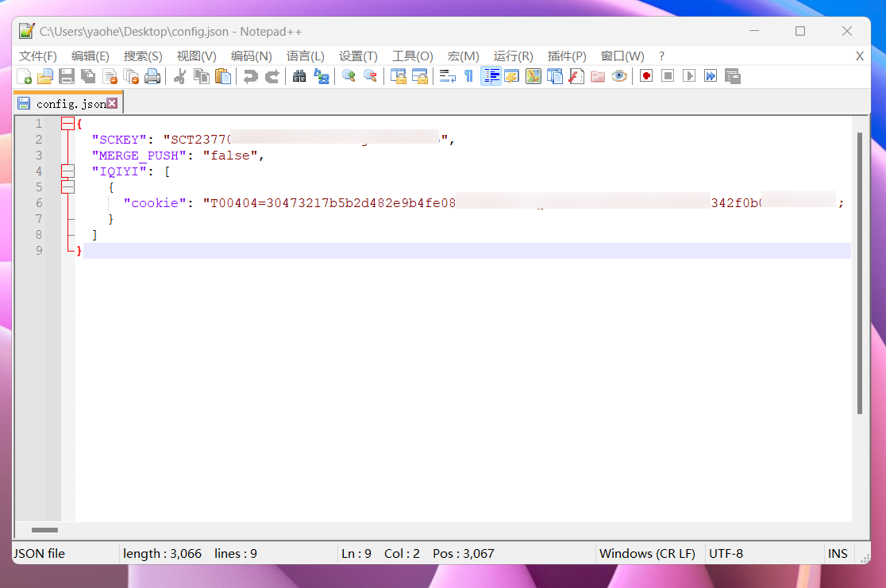
Task: Open the 语言(L) menu
Action: (305, 56)
